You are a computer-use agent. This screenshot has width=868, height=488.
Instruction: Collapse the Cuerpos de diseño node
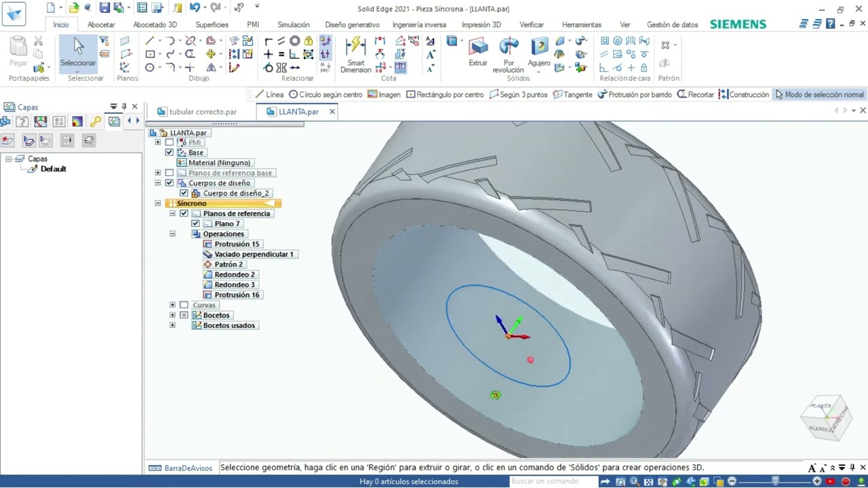(x=158, y=183)
